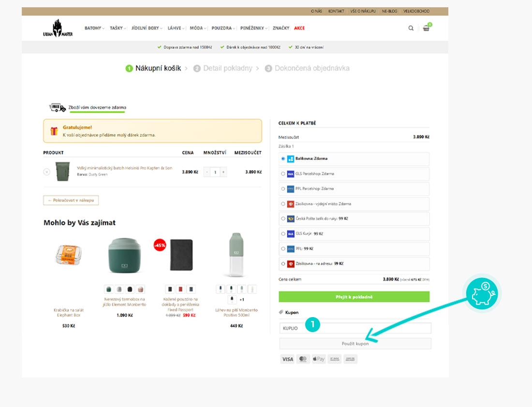Expand the BATOHY menu dropdown

94,28
